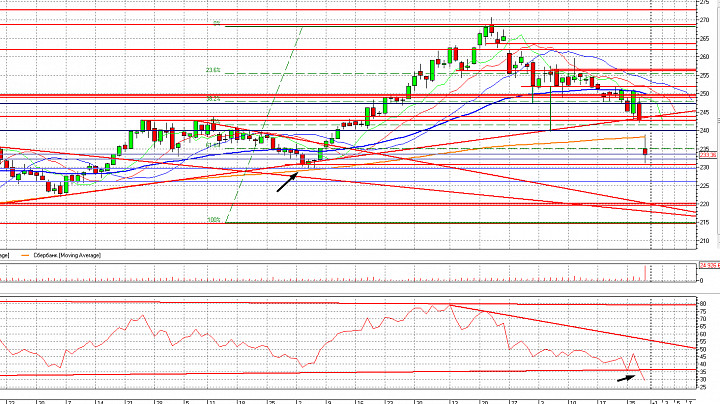Select the tall latest volume spike bar

(x=645, y=273)
